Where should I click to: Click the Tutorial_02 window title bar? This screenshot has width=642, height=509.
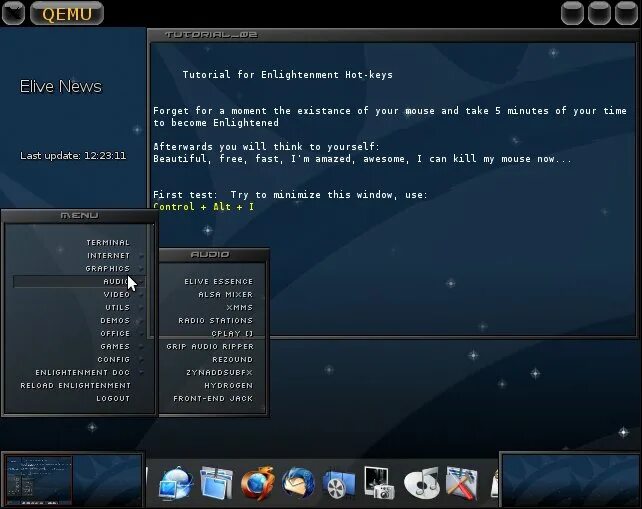click(x=393, y=35)
